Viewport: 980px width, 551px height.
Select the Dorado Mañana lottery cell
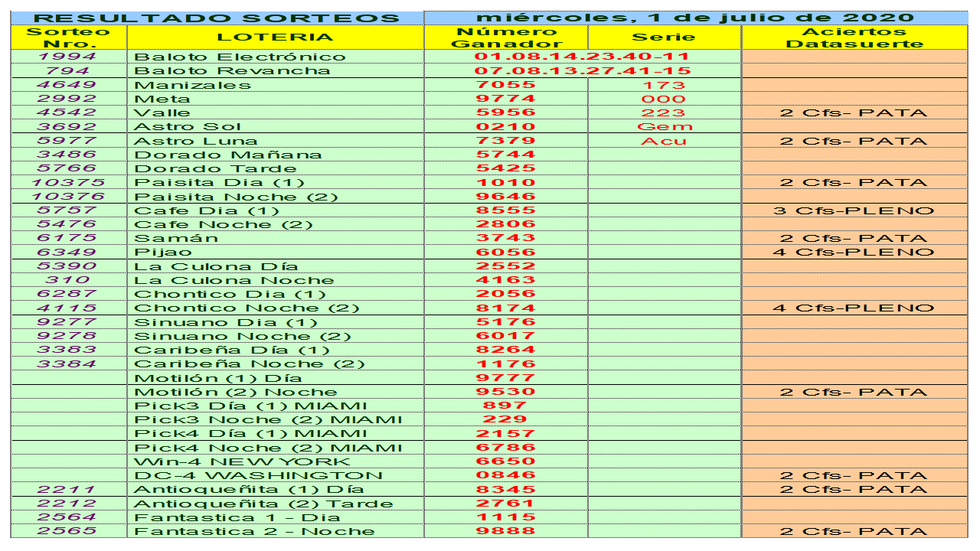276,155
